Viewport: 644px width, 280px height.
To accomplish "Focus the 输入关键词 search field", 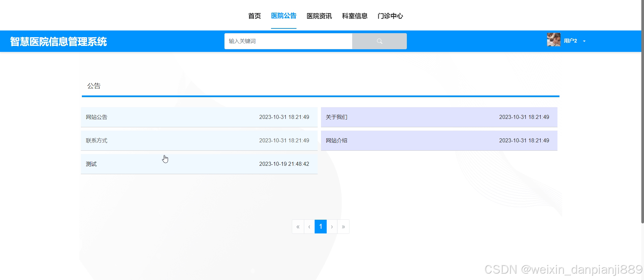I will coord(288,41).
